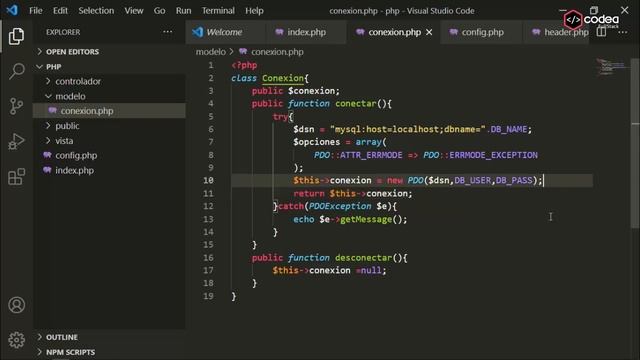Click PDOException in the catch clause

coord(340,206)
